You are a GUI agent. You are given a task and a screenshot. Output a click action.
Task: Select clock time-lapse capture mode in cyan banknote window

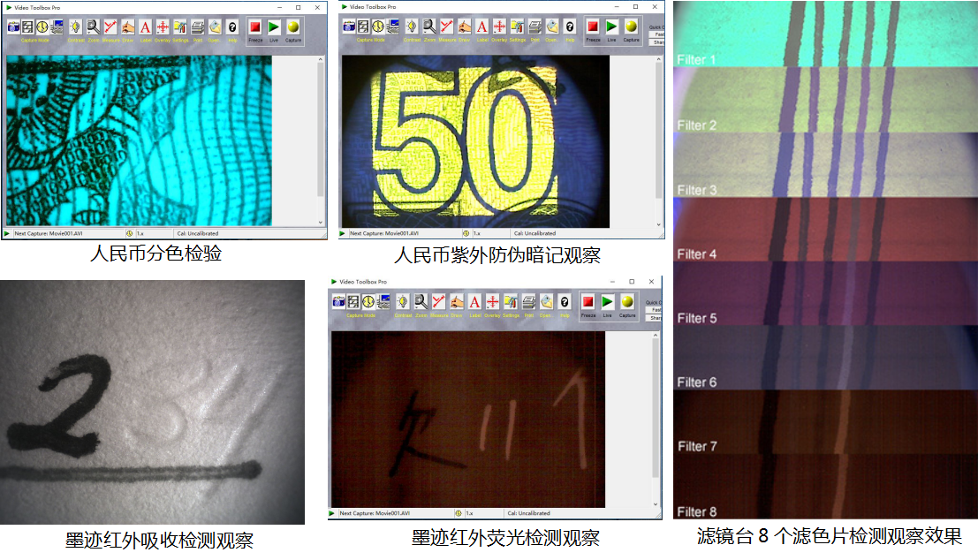click(x=42, y=26)
